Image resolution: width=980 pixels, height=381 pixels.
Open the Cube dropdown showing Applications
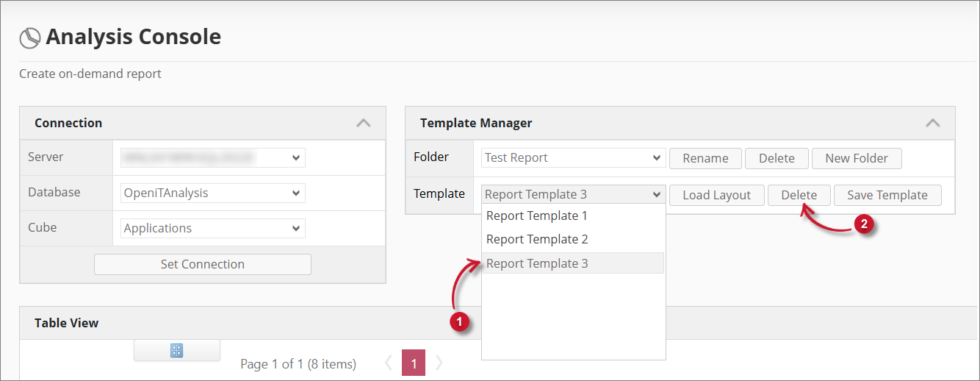(x=212, y=228)
